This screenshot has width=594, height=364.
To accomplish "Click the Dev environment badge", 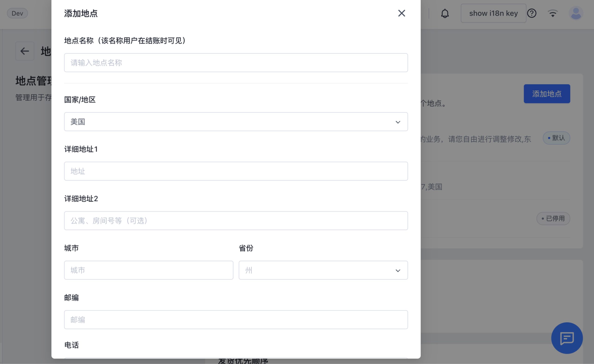I will tap(17, 13).
